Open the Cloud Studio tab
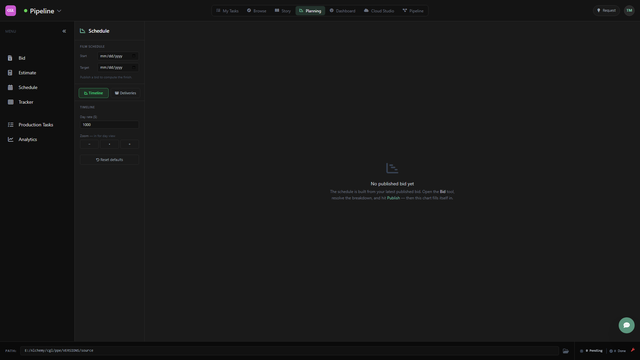This screenshot has width=640, height=360. (x=379, y=11)
